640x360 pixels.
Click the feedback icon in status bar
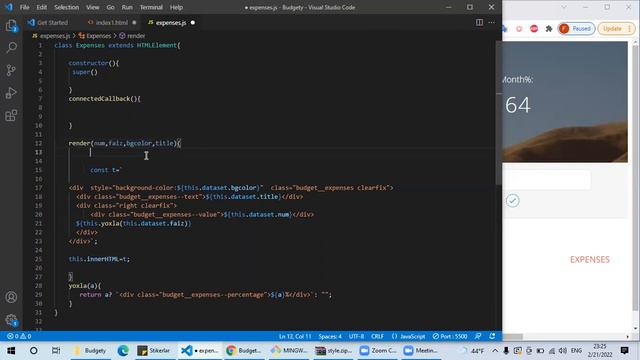click(478, 336)
